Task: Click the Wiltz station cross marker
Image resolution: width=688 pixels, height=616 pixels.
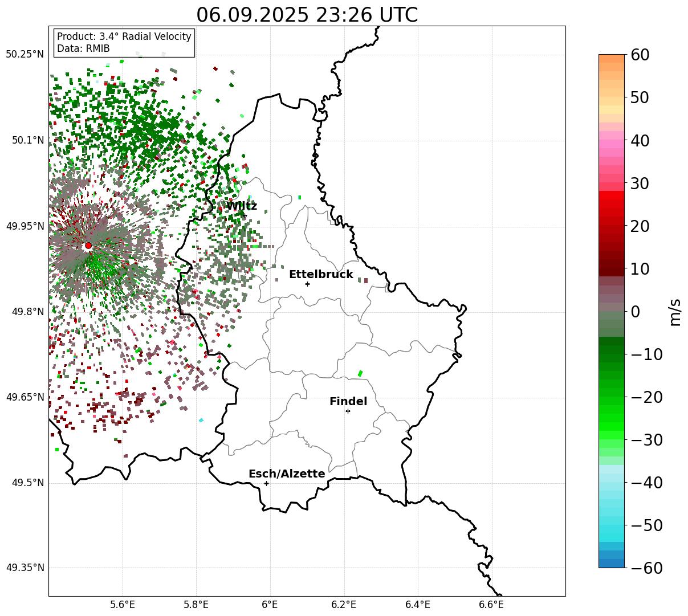Action: coord(244,215)
